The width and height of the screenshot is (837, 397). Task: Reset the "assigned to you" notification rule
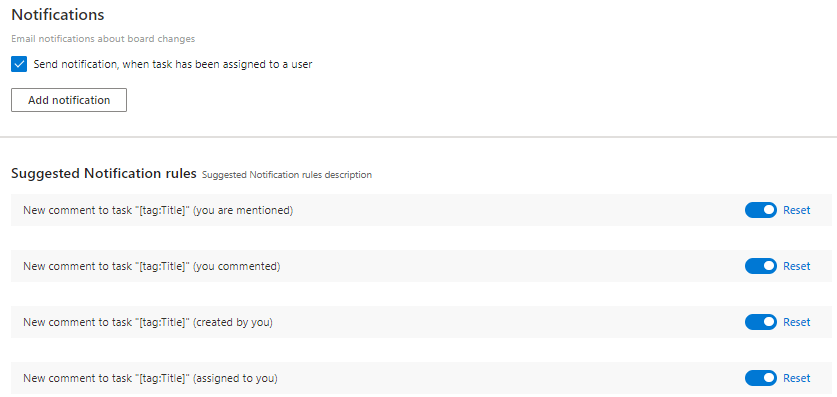[796, 378]
